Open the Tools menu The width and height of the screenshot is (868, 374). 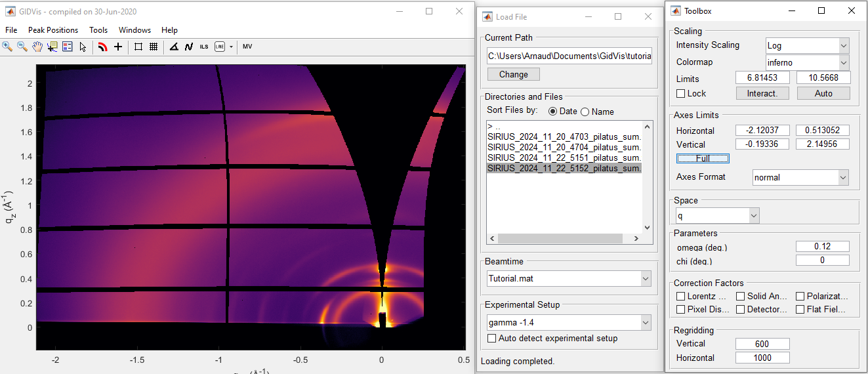[98, 30]
